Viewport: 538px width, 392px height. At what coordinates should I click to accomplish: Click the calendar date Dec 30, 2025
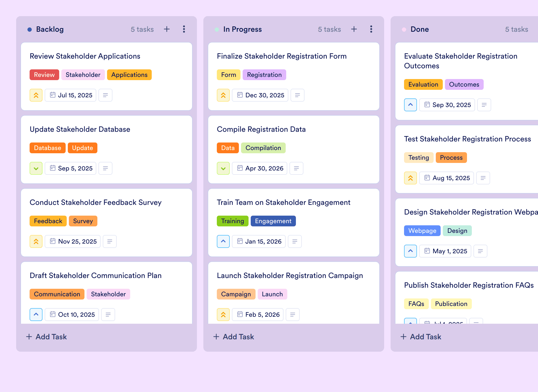tap(260, 95)
